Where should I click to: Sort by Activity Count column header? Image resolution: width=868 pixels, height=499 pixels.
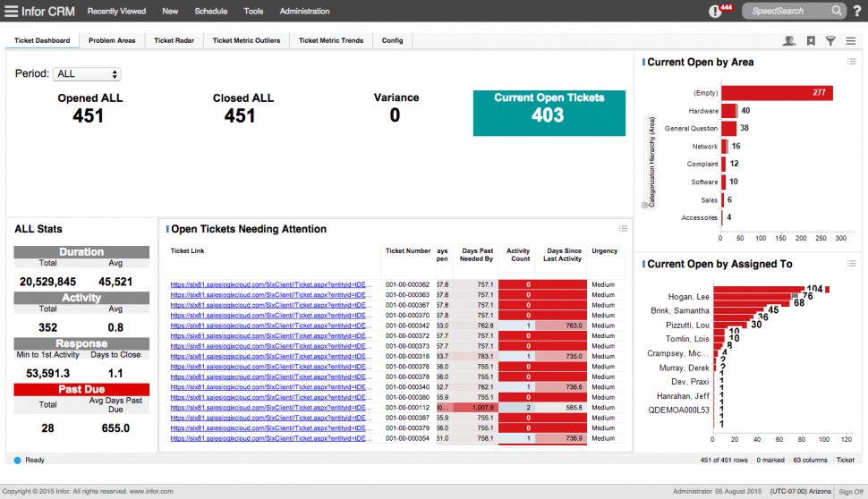point(518,255)
